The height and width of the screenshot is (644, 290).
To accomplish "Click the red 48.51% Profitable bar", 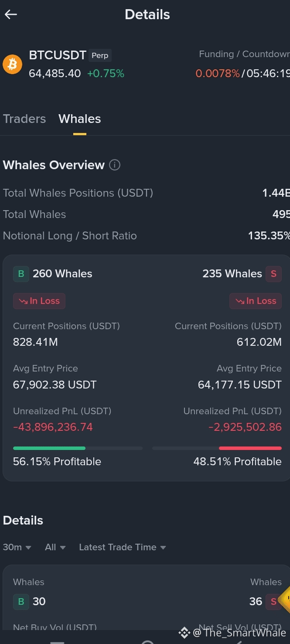I will click(x=250, y=448).
